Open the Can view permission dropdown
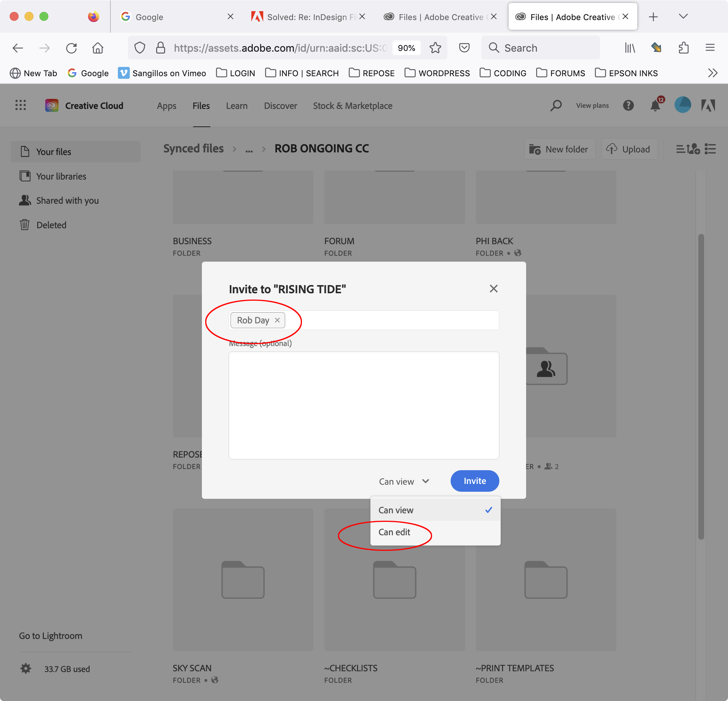 click(x=404, y=481)
